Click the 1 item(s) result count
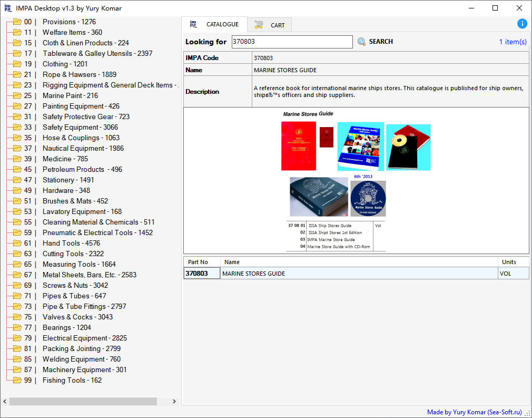This screenshot has width=532, height=418. (513, 42)
